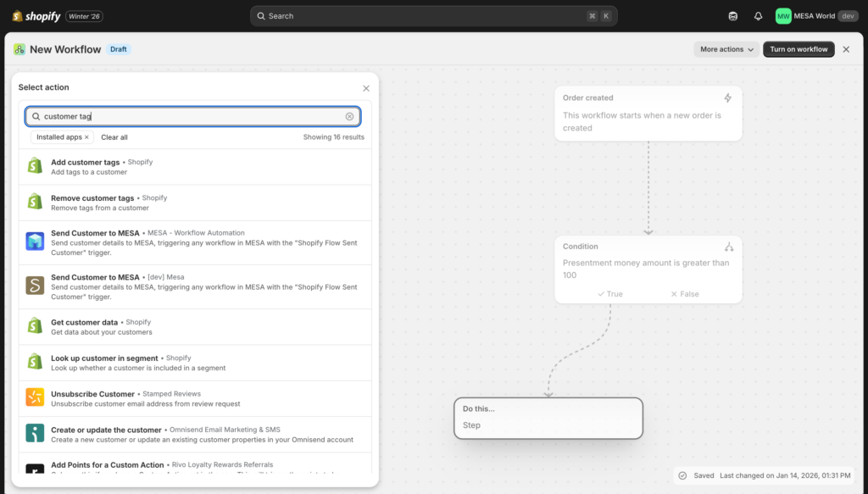Open the More actions dropdown

coord(725,49)
